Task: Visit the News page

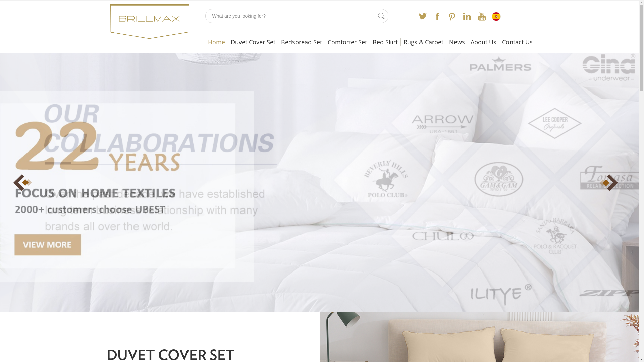Action: point(457,42)
